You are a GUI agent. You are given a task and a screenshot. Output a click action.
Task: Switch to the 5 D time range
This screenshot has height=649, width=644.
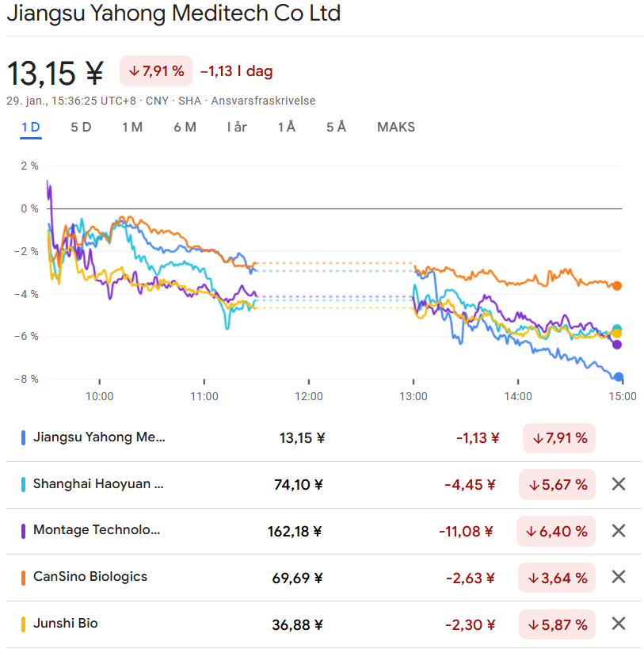pyautogui.click(x=81, y=128)
